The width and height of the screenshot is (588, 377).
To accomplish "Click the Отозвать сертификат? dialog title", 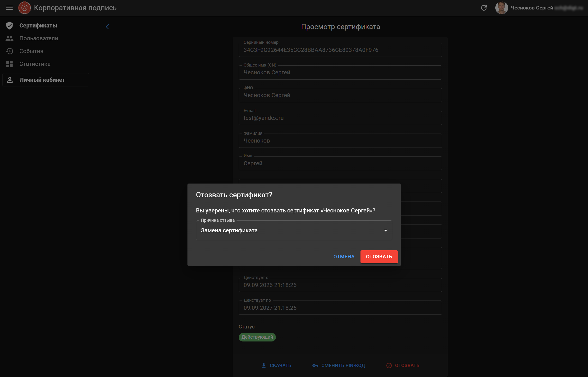I will [234, 195].
